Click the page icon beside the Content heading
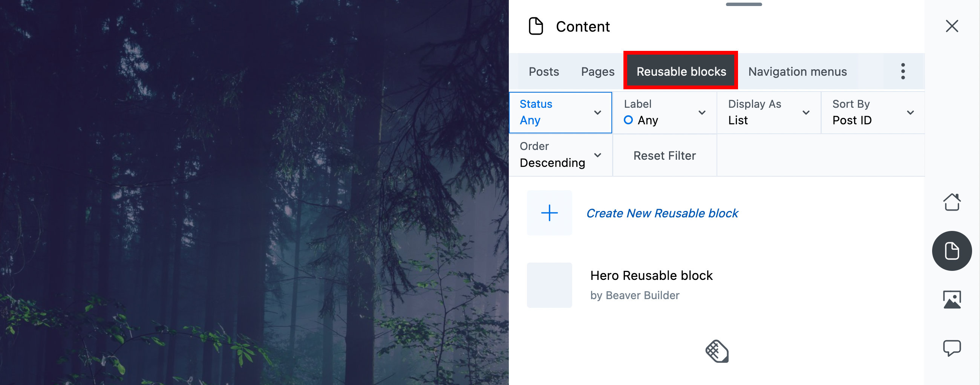The height and width of the screenshot is (385, 980). click(x=536, y=26)
